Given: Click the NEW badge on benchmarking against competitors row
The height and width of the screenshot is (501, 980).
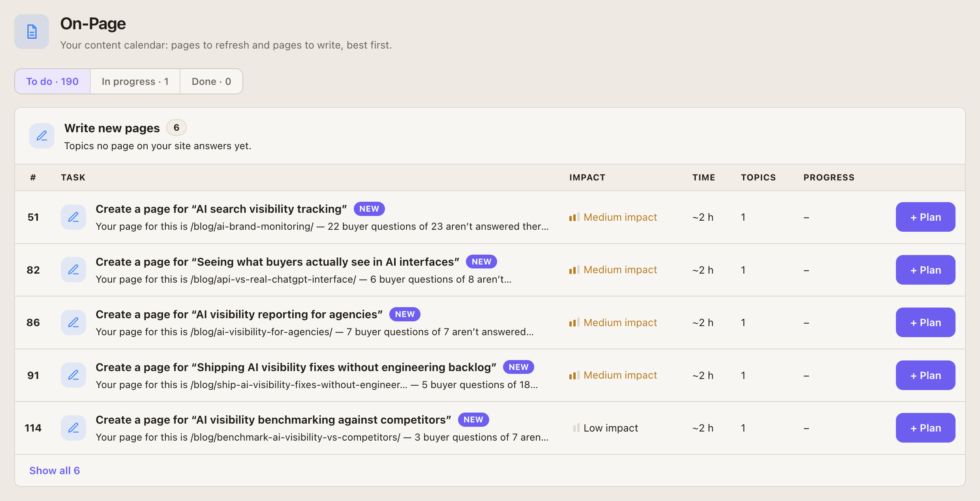Looking at the screenshot, I should [x=473, y=420].
